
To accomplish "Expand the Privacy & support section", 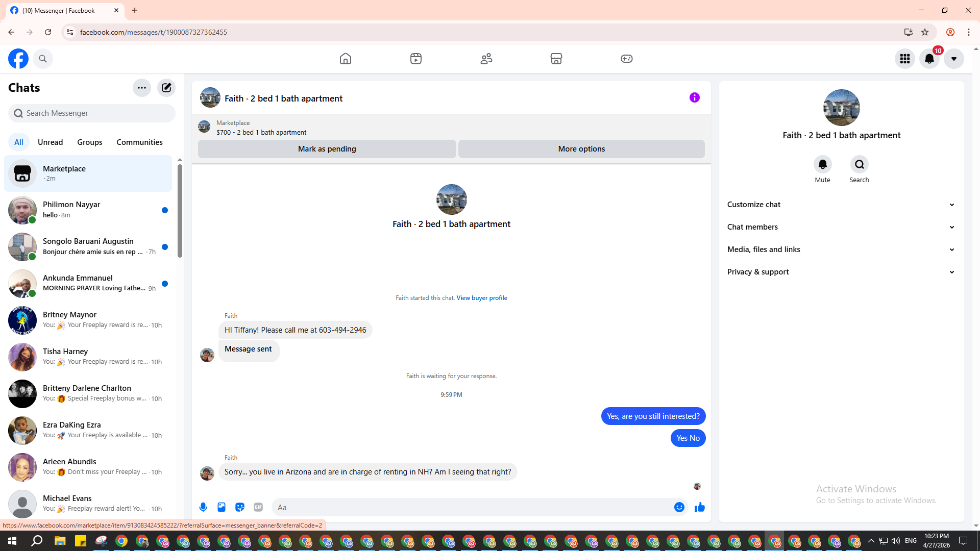I will [842, 272].
